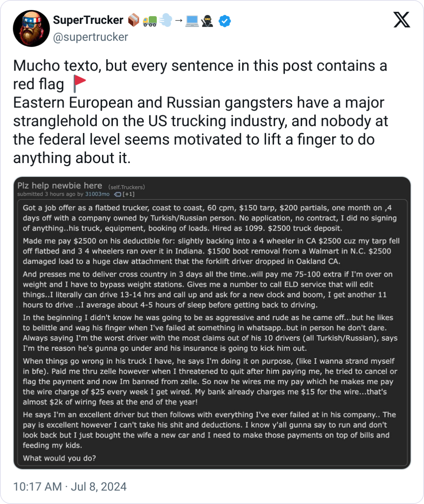Click the (self.Truckers) subreddit label
The width and height of the screenshot is (424, 504).
[x=126, y=187]
